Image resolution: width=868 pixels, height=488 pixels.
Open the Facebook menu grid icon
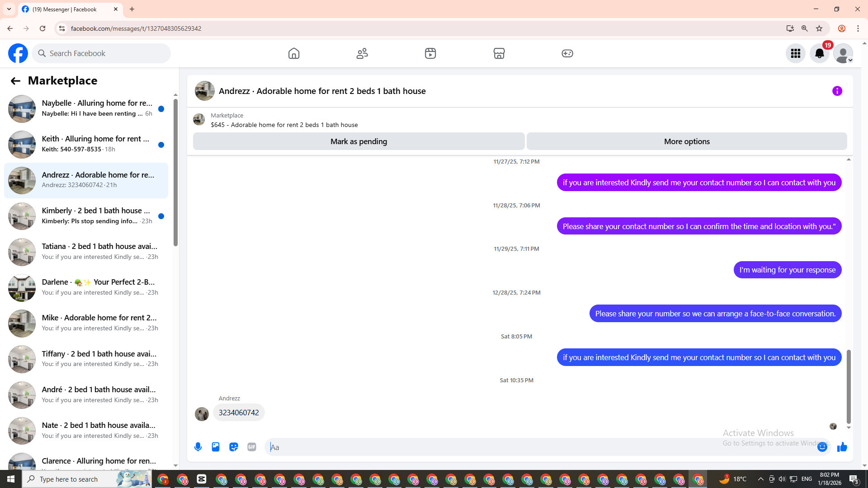(795, 53)
